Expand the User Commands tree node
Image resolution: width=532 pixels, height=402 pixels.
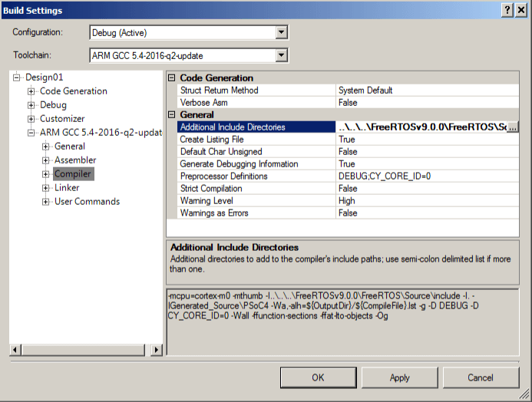pos(46,202)
